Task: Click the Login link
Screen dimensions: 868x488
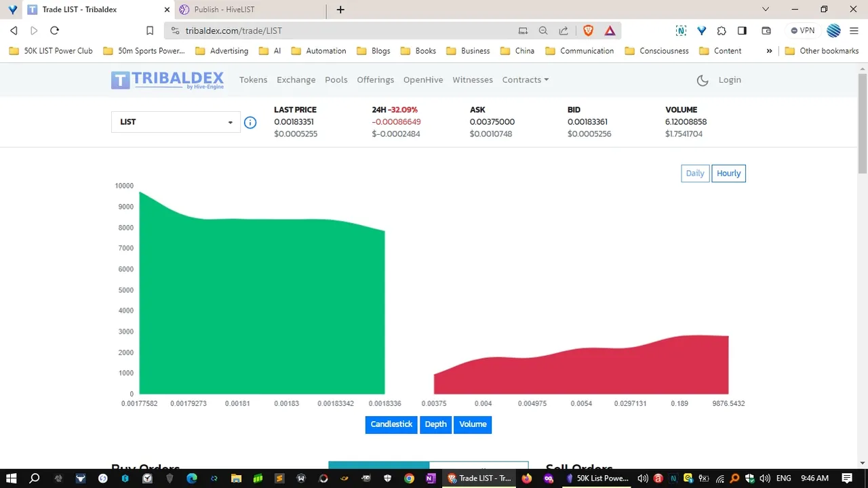Action: click(730, 80)
